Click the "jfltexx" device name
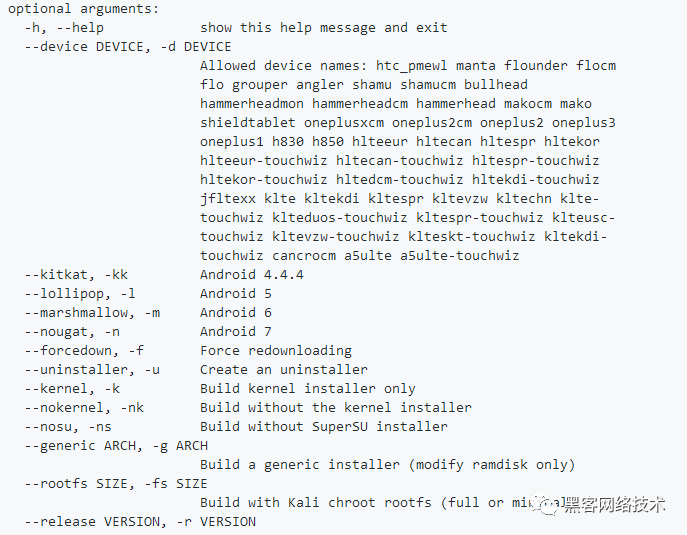This screenshot has height=535, width=687. coord(228,198)
